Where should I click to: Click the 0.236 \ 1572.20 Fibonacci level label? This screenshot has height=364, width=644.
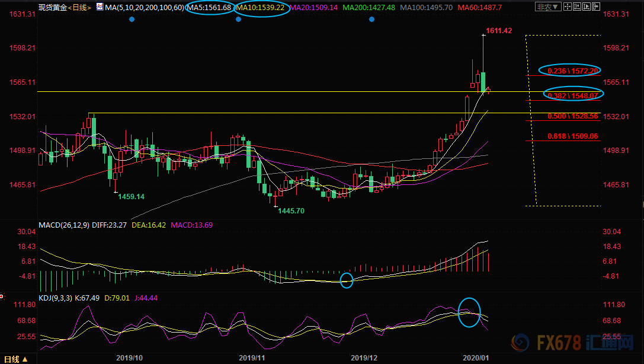[x=569, y=71]
